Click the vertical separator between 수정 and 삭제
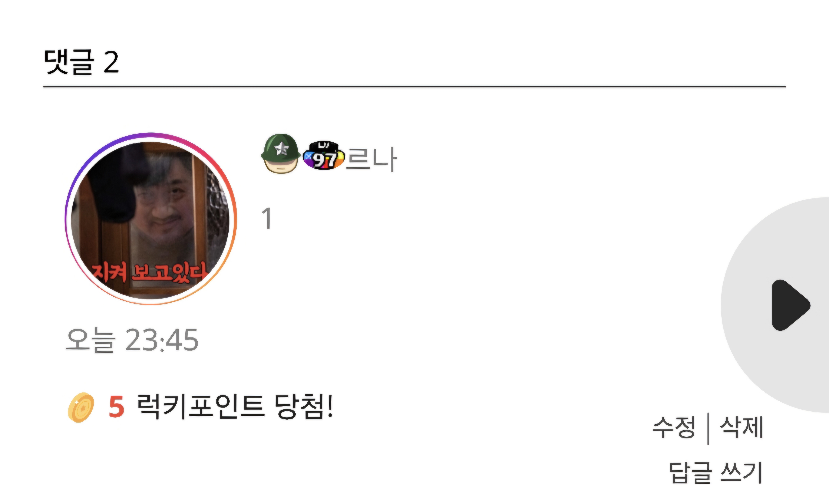This screenshot has width=829, height=504. point(708,428)
